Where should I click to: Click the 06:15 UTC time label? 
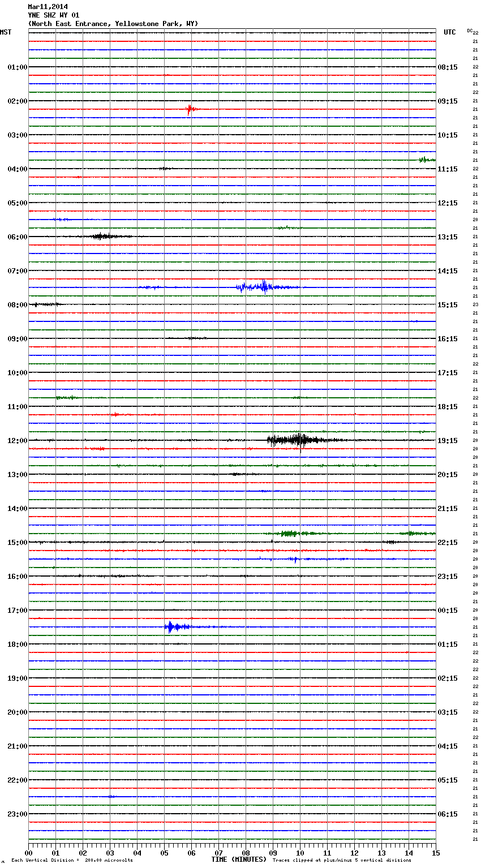(x=448, y=814)
